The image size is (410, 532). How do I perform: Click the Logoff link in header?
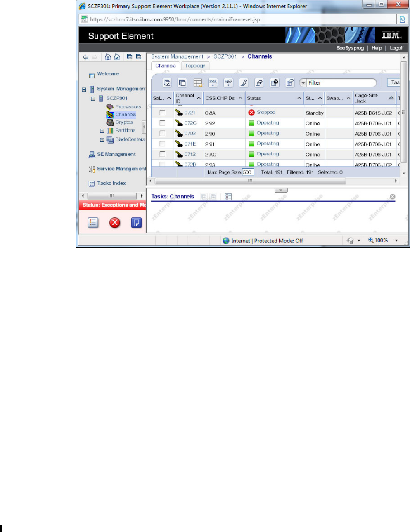tap(396, 48)
